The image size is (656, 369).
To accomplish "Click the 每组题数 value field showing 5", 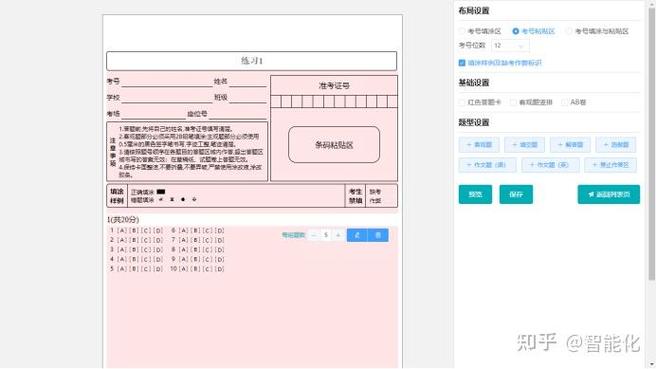I will [326, 235].
